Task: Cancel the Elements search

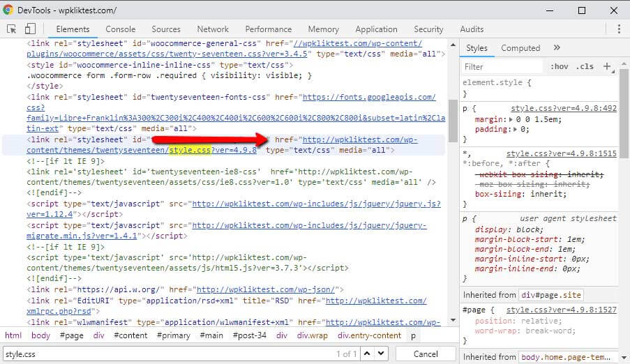Action: coord(426,354)
